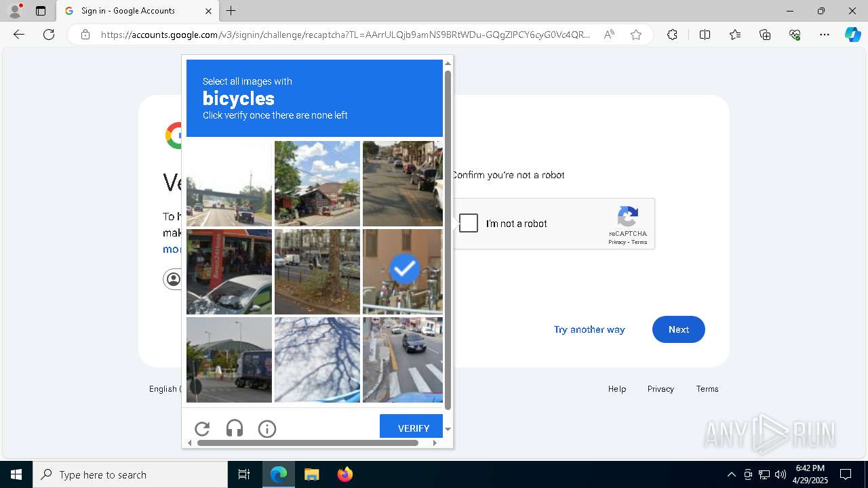This screenshot has width=868, height=488.
Task: Check the I'm not a robot box
Action: tap(469, 223)
